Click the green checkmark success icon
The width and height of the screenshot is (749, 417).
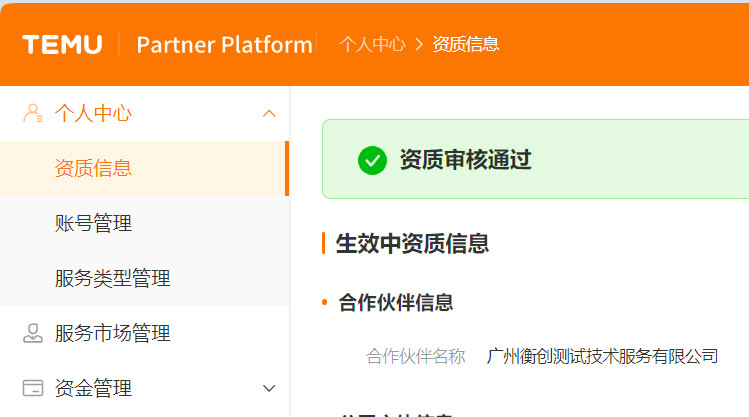coord(372,160)
